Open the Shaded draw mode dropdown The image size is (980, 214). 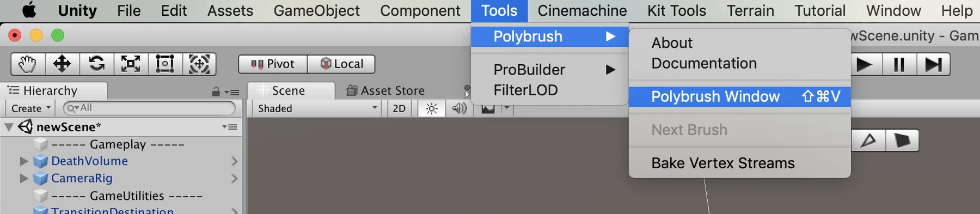click(x=317, y=108)
